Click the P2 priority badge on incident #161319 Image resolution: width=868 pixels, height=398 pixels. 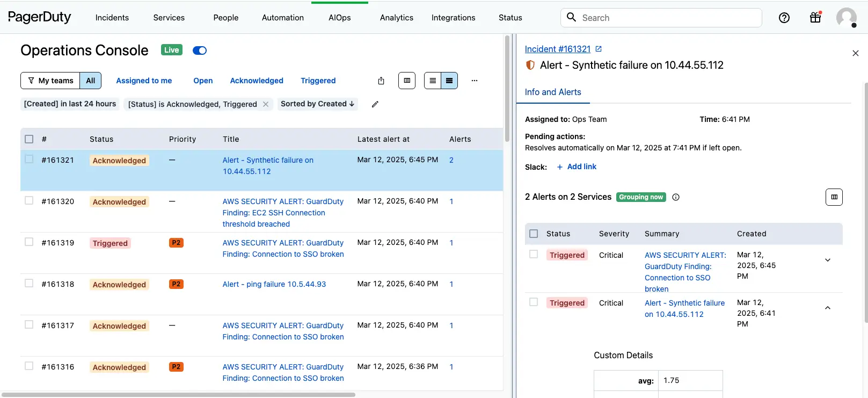176,243
